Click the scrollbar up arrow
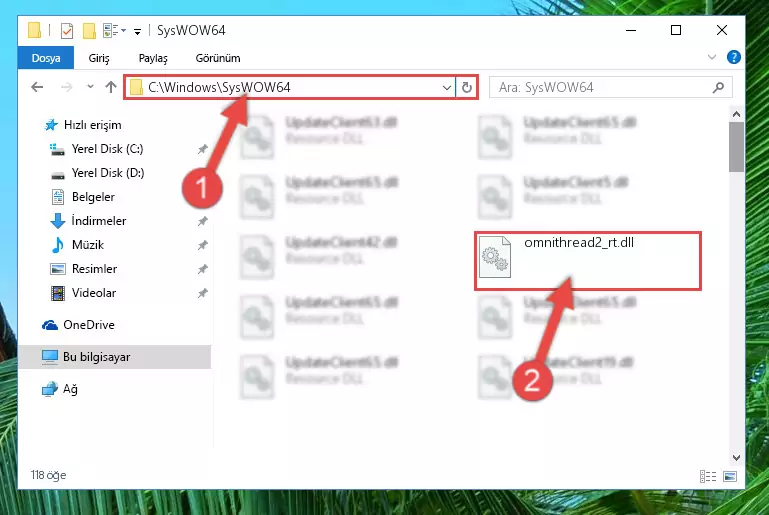The height and width of the screenshot is (515, 769). 736,114
